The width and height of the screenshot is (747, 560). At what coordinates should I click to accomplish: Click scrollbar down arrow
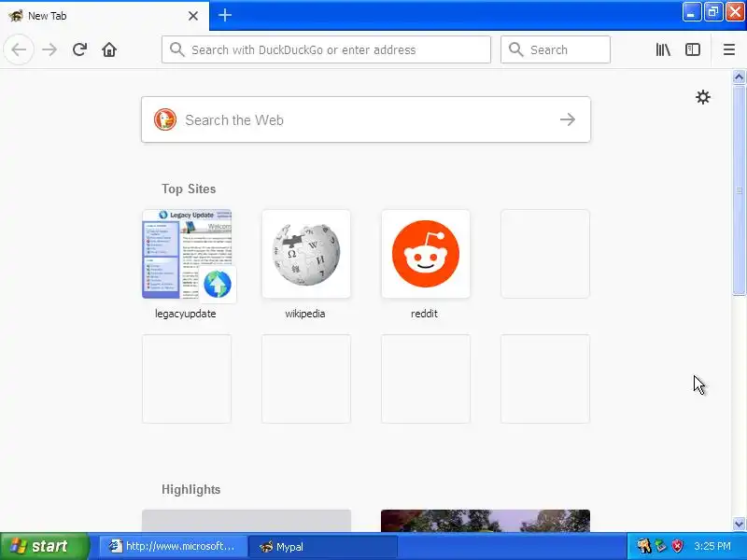point(739,524)
